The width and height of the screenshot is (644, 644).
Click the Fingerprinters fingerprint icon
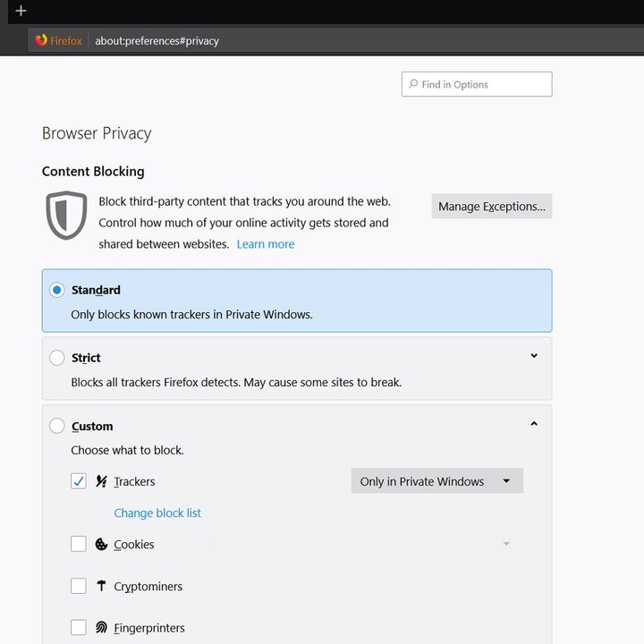pos(101,628)
